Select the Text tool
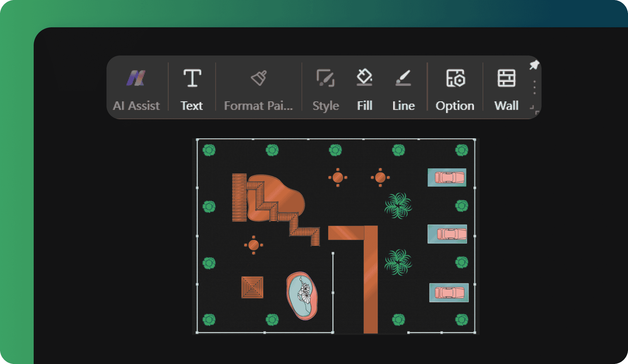 point(192,89)
